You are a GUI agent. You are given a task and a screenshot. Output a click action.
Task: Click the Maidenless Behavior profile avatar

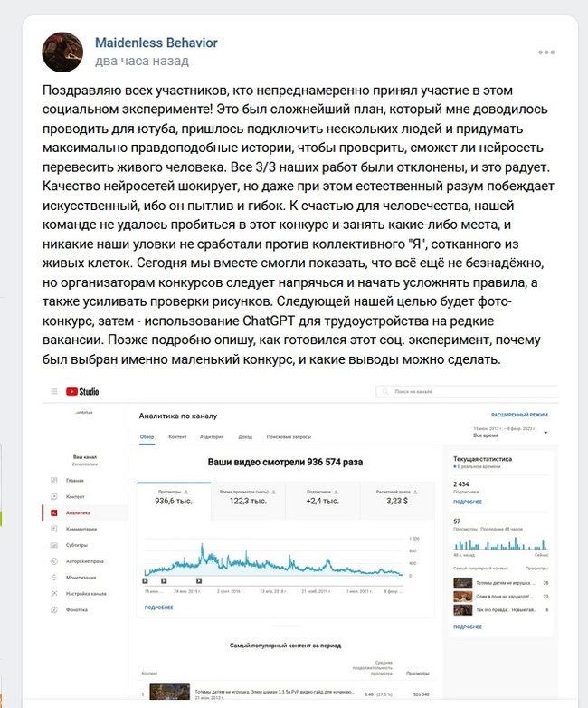click(63, 52)
